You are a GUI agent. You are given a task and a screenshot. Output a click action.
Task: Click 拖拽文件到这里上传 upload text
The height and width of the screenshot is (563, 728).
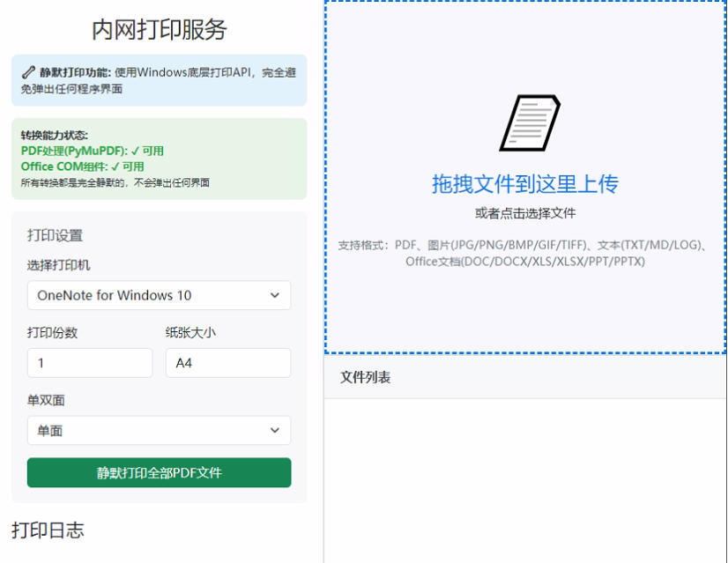click(525, 184)
